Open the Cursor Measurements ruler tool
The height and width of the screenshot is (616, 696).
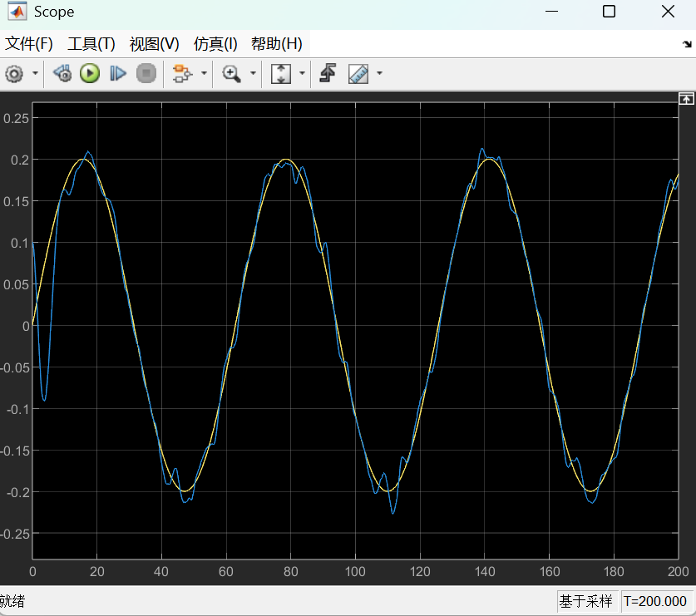(358, 74)
